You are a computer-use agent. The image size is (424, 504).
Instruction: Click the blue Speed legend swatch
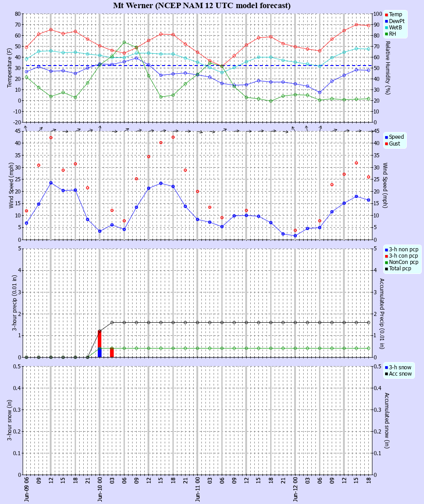point(386,137)
